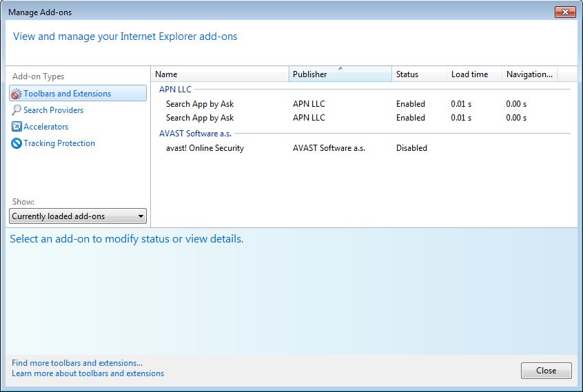Open Learn more about toolbars and extensions
Screen dimensions: 583x392
click(x=88, y=373)
